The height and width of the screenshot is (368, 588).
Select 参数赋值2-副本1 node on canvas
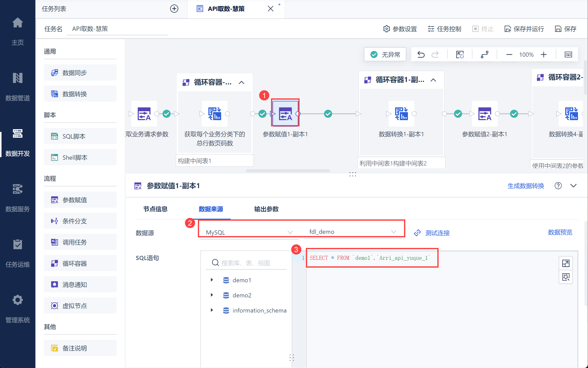point(485,114)
